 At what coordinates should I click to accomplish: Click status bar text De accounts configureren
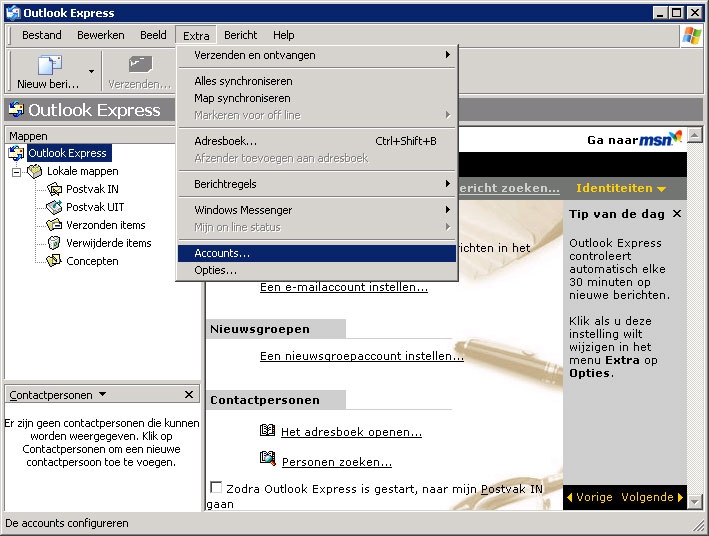(67, 523)
